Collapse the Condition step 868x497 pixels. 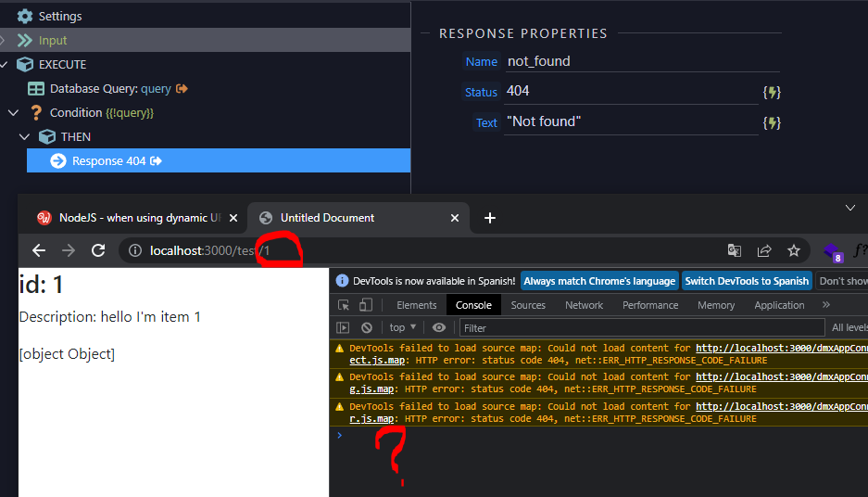tap(14, 112)
